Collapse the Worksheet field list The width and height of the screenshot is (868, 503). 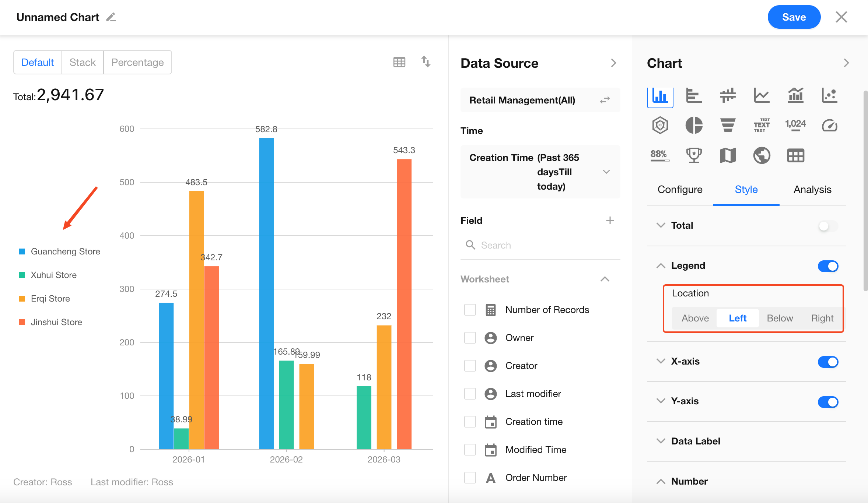[605, 279]
